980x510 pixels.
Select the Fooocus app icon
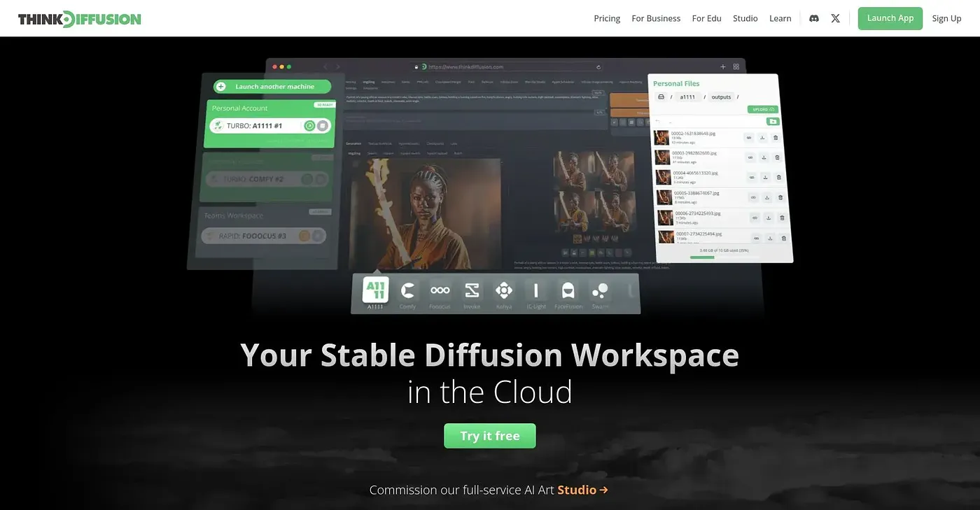440,290
